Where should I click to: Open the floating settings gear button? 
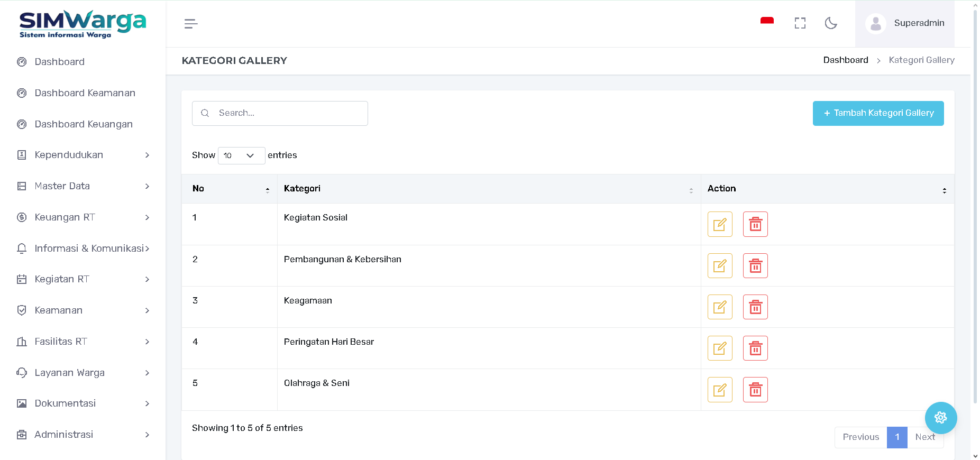click(x=940, y=418)
